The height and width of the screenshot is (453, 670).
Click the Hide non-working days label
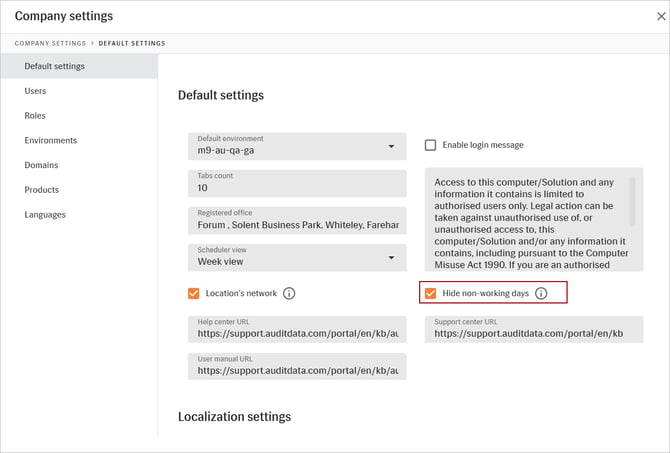(485, 293)
